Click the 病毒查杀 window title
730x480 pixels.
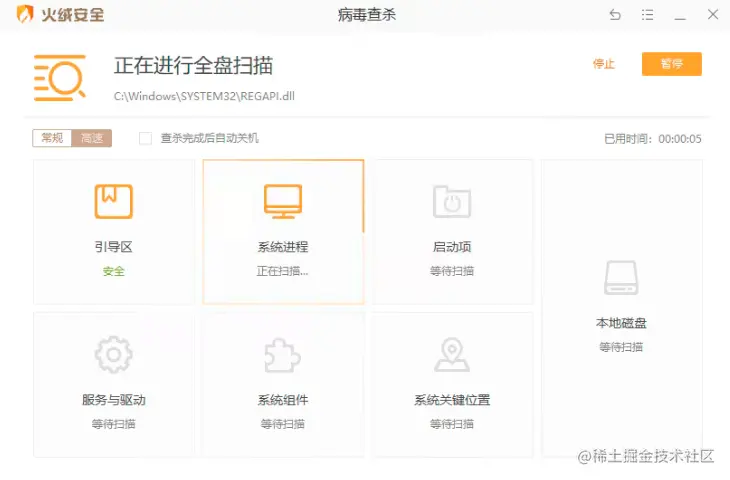(x=367, y=15)
